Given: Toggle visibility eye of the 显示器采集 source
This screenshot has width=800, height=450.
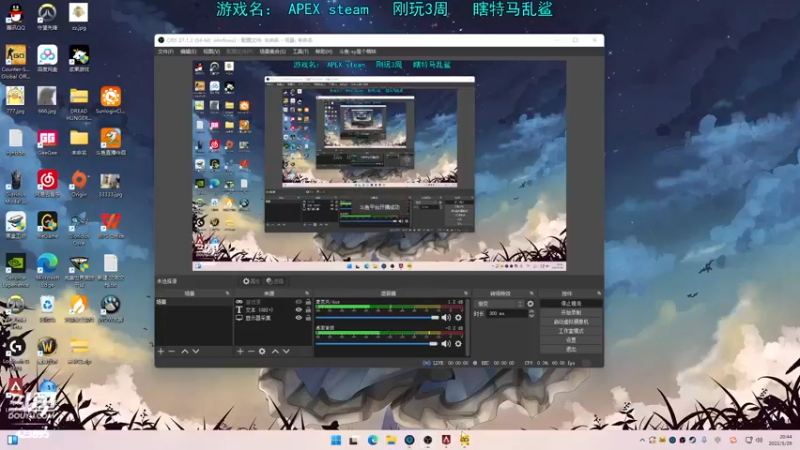Looking at the screenshot, I should (298, 318).
